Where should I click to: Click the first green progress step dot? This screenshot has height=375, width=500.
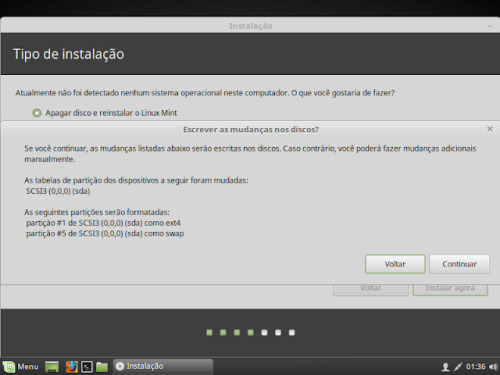click(209, 332)
